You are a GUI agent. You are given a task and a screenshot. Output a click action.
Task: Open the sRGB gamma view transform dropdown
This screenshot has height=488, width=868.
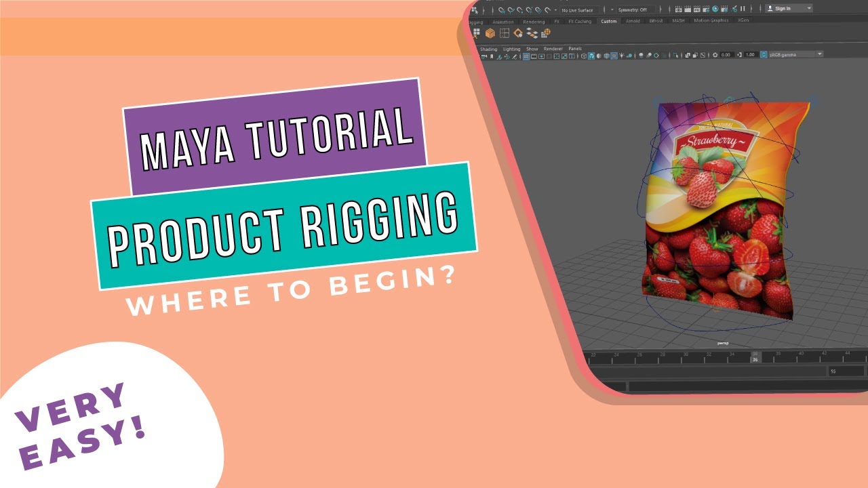tap(796, 55)
